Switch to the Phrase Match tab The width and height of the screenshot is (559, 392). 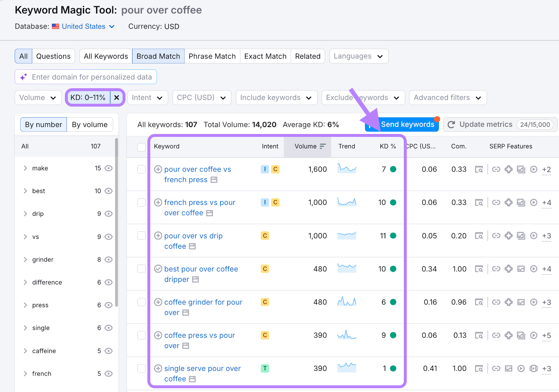[212, 56]
